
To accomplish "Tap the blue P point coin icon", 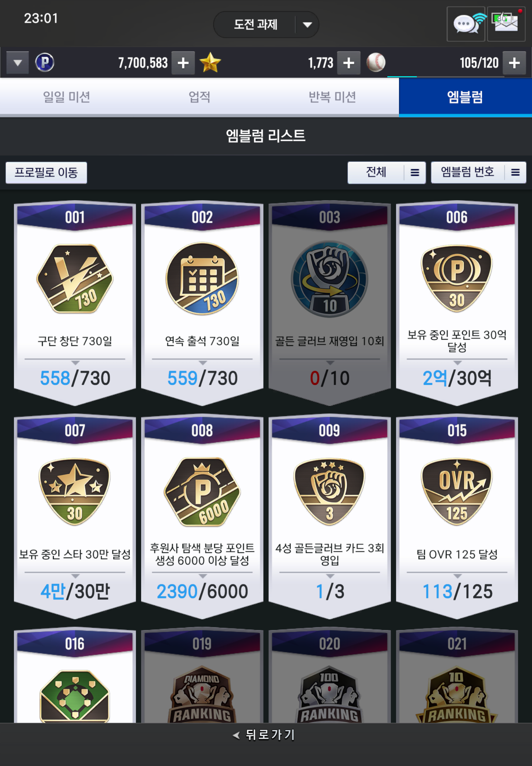I will point(45,62).
